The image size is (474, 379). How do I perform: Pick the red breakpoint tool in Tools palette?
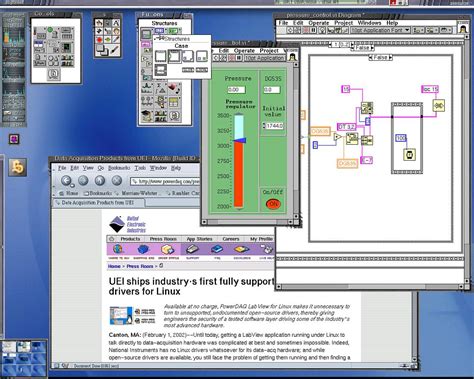coord(99,40)
